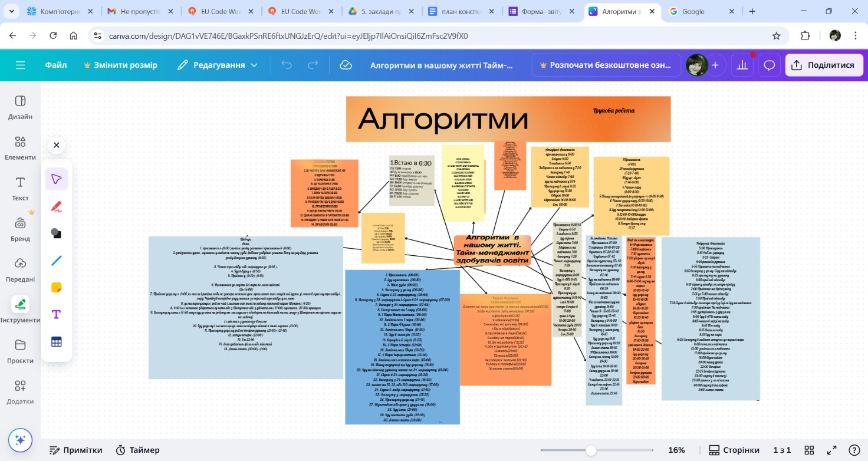Toggle the Примітки notes panel
The image size is (868, 461).
tap(75, 450)
